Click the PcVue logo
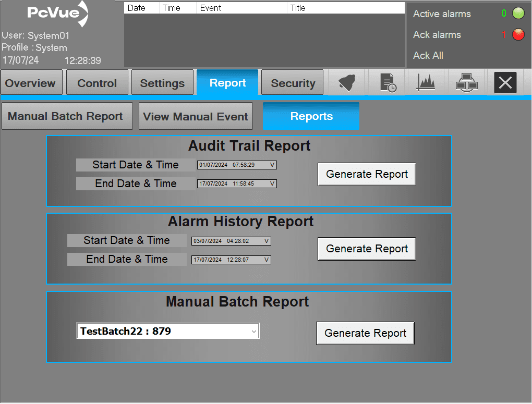The width and height of the screenshot is (532, 404). click(57, 14)
